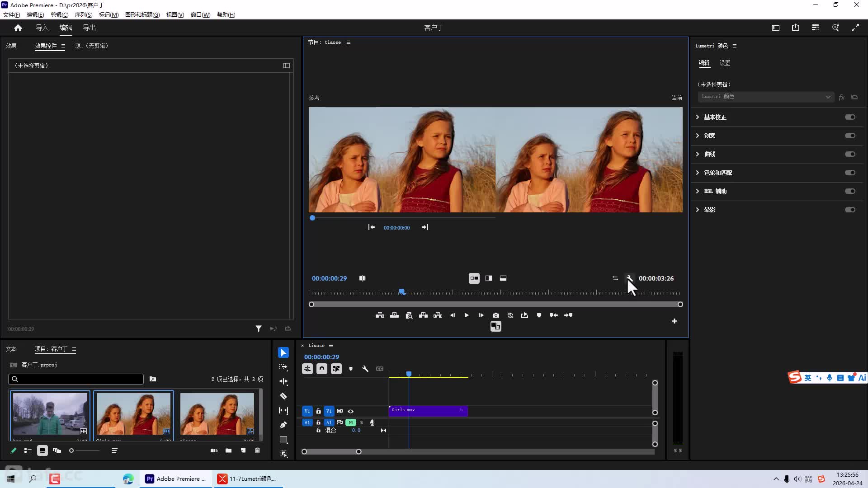Click Go to Previous Edit under reference view
This screenshot has width=868, height=488.
(371, 227)
